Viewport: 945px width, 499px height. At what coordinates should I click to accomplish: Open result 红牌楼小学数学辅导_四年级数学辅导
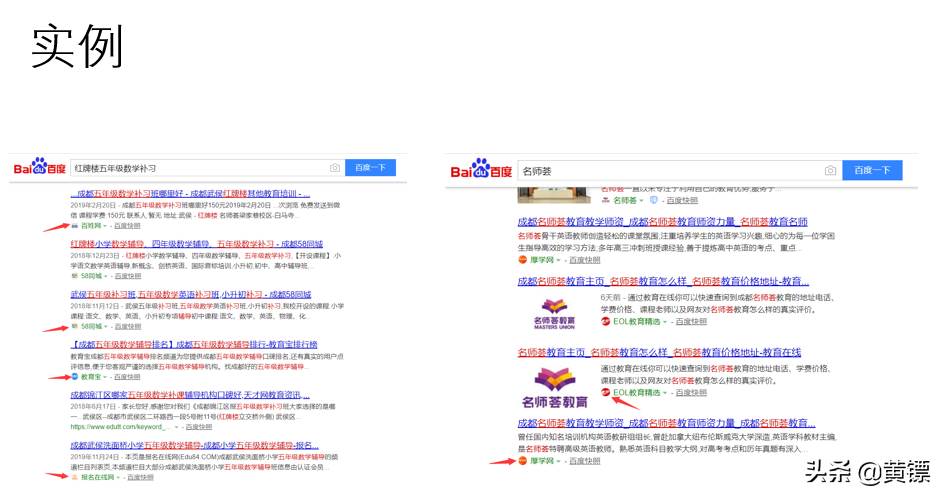click(196, 244)
